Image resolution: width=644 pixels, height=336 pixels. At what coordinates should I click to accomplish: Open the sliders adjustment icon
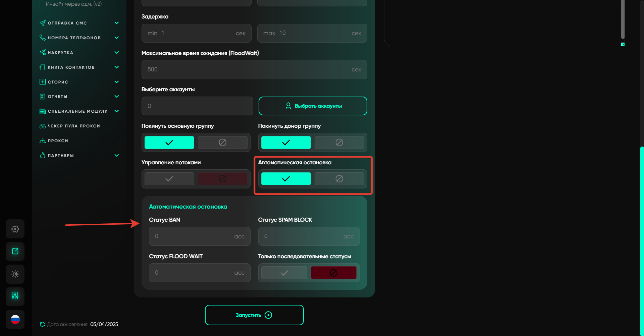pyautogui.click(x=15, y=296)
